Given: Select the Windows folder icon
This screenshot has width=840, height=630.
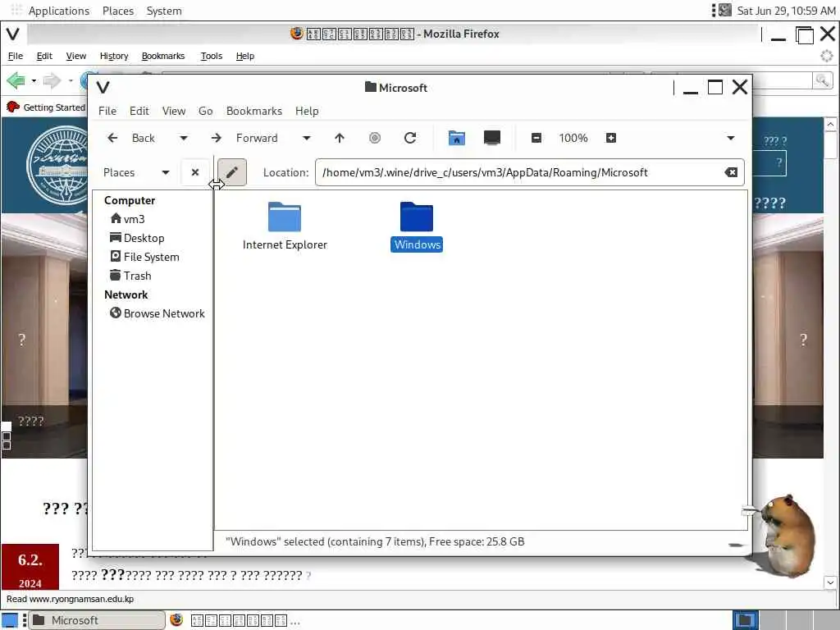Looking at the screenshot, I should tap(416, 217).
